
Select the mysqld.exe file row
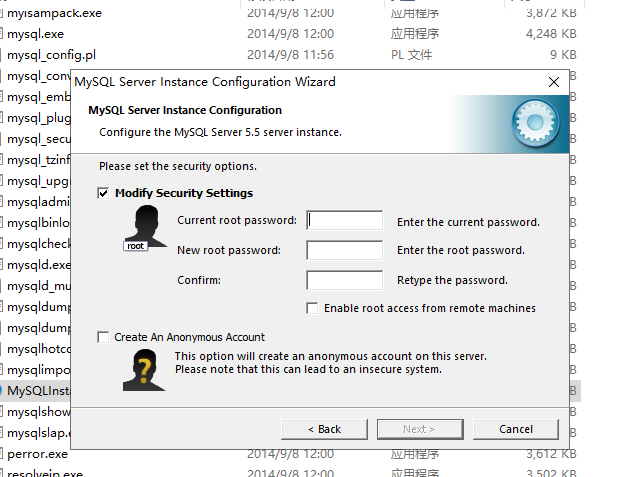click(x=39, y=265)
